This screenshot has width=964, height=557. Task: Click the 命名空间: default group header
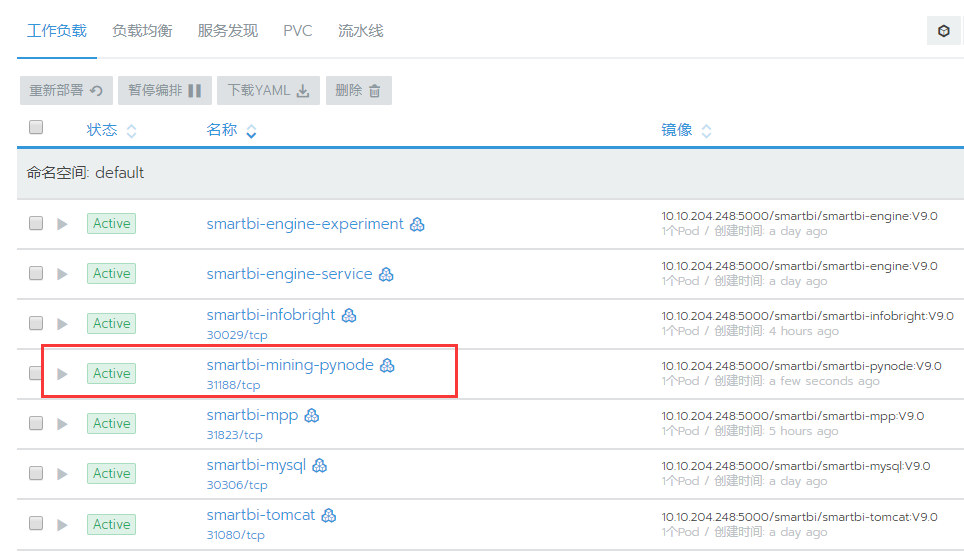click(x=490, y=173)
